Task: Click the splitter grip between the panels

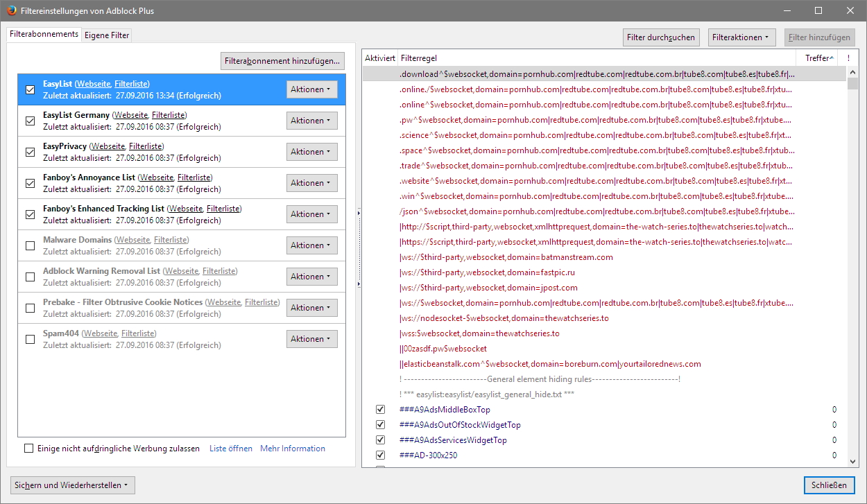Action: [x=358, y=249]
